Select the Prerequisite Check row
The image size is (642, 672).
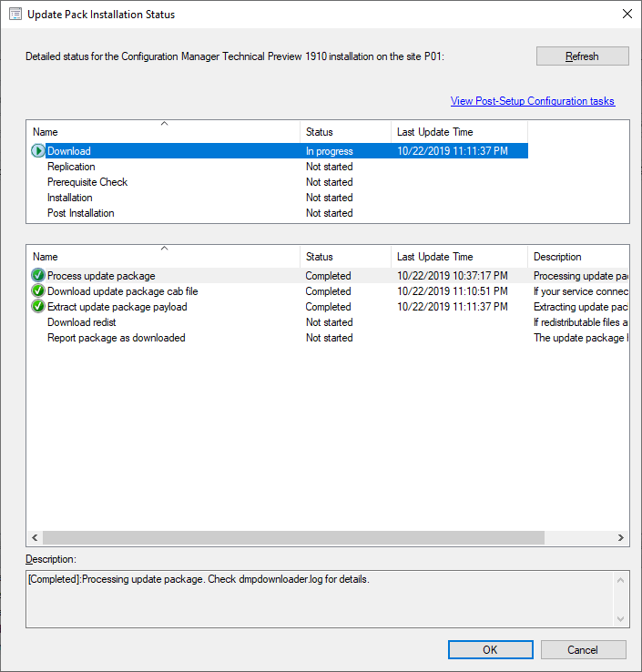pos(87,182)
